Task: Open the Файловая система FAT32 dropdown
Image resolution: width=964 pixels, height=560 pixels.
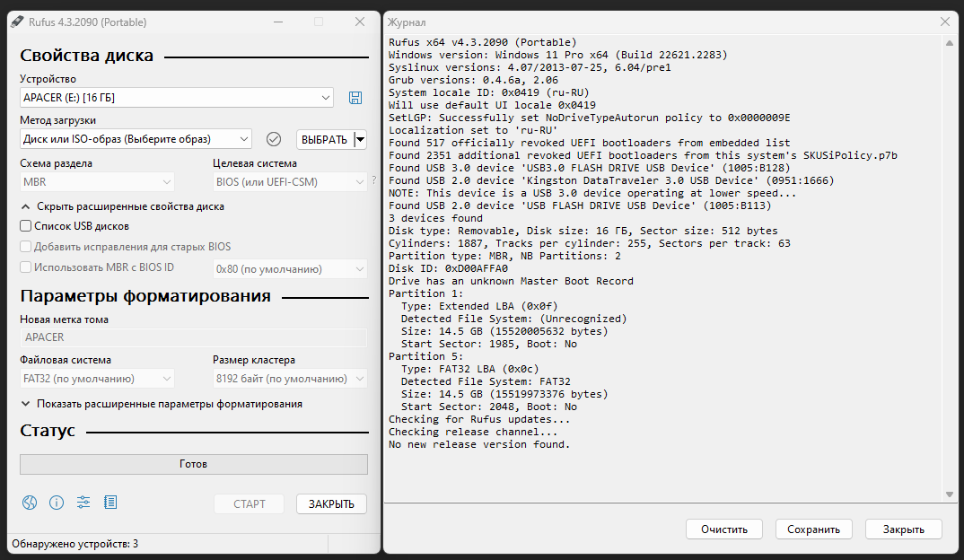Action: 97,379
